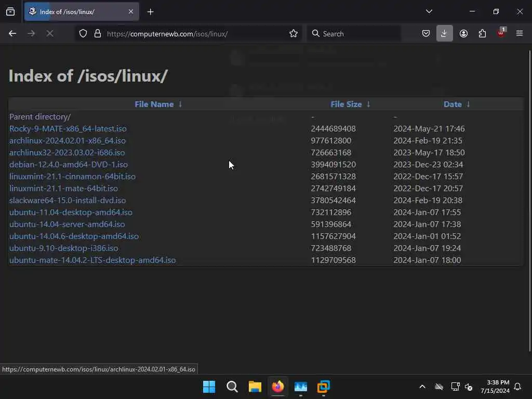Sort File Name descending arrow
The image size is (532, 399).
180,104
